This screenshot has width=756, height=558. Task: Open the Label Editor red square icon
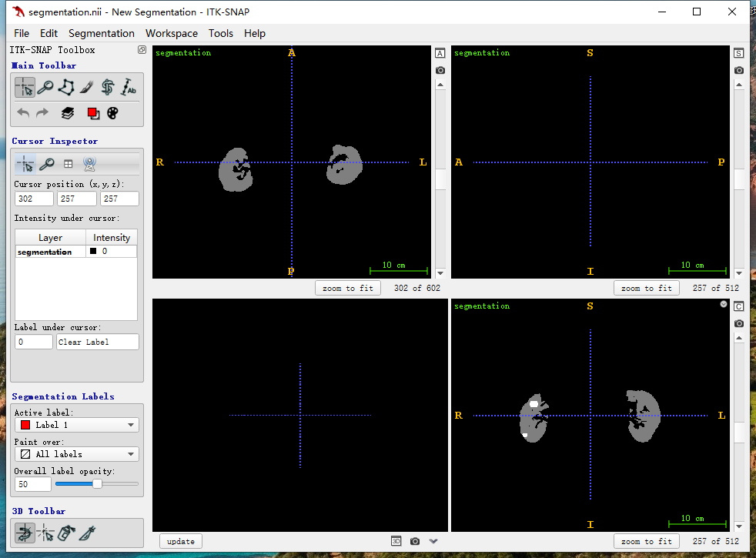coord(93,113)
